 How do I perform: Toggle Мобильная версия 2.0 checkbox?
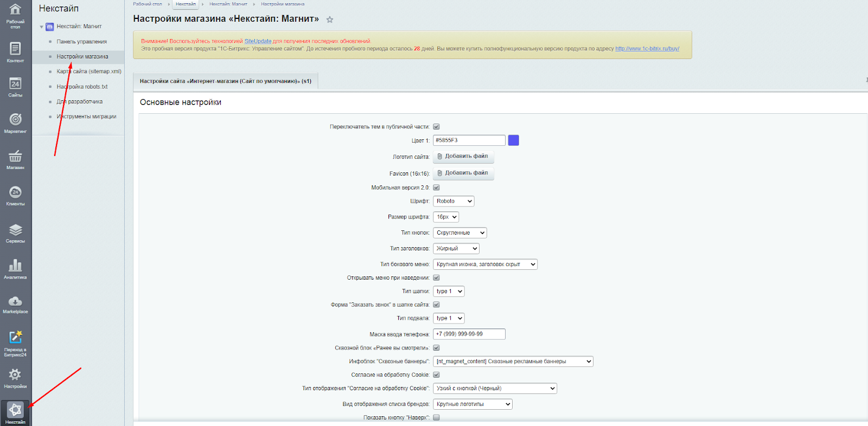point(436,188)
